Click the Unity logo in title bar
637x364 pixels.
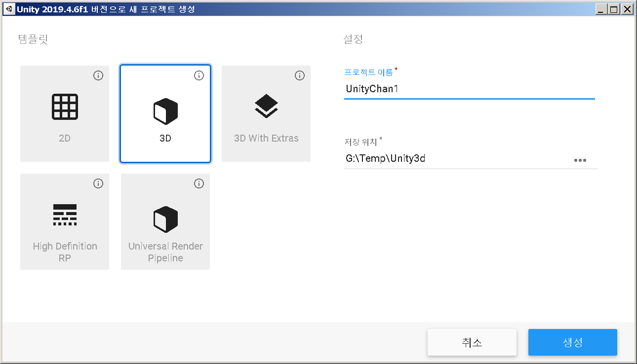(9, 9)
